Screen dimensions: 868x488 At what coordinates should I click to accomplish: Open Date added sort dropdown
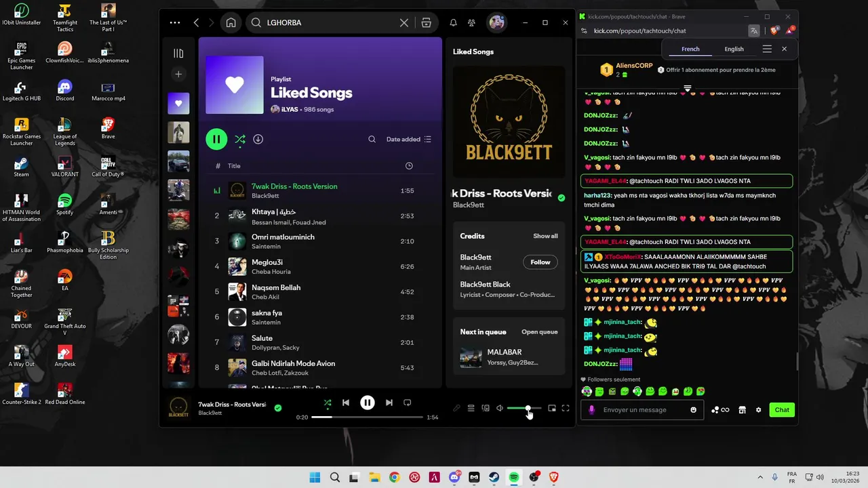pos(408,139)
